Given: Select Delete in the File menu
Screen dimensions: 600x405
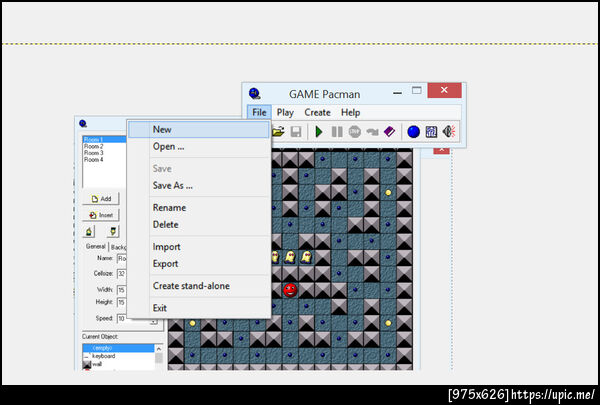Looking at the screenshot, I should [199, 225].
